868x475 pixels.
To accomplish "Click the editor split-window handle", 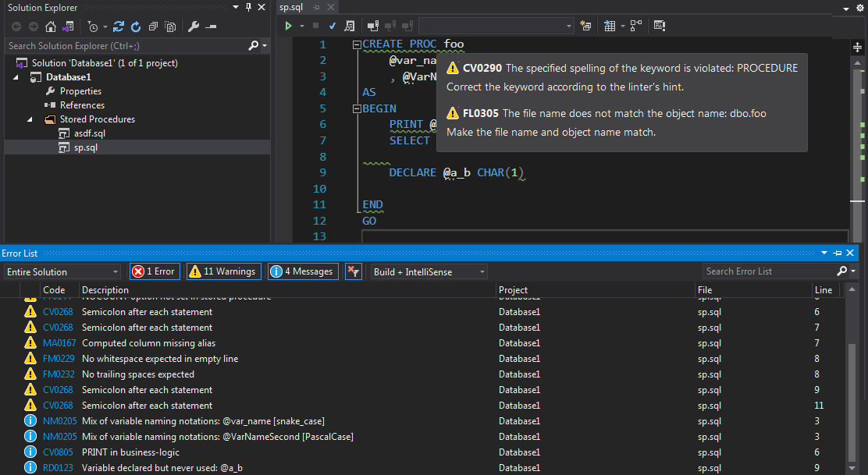I will pos(858,48).
